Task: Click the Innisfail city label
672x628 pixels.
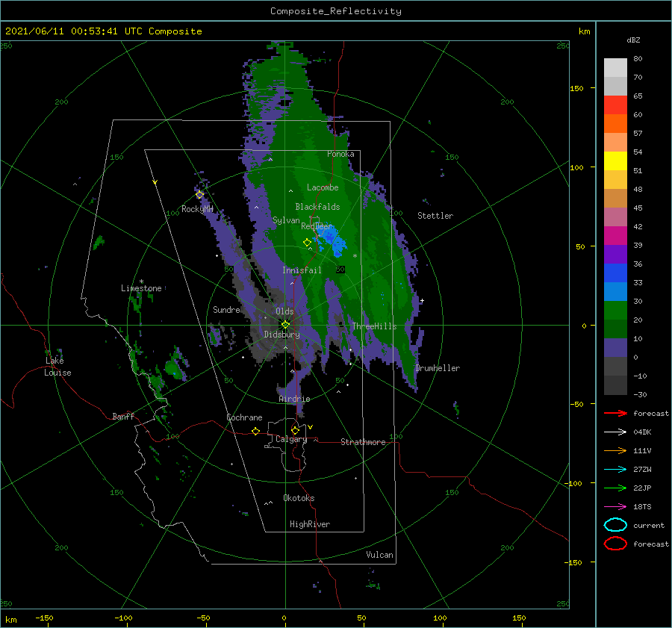Action: point(302,270)
